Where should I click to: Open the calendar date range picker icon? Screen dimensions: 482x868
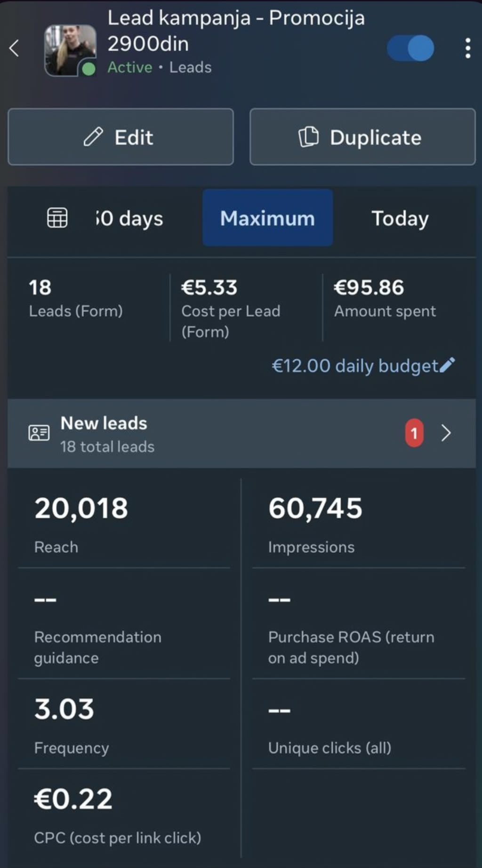57,218
